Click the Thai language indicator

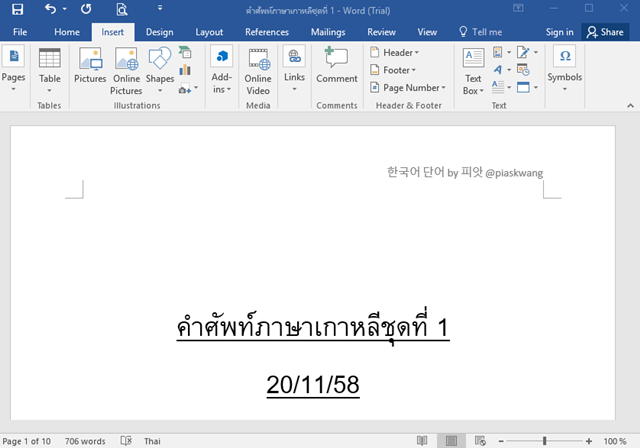tap(152, 441)
